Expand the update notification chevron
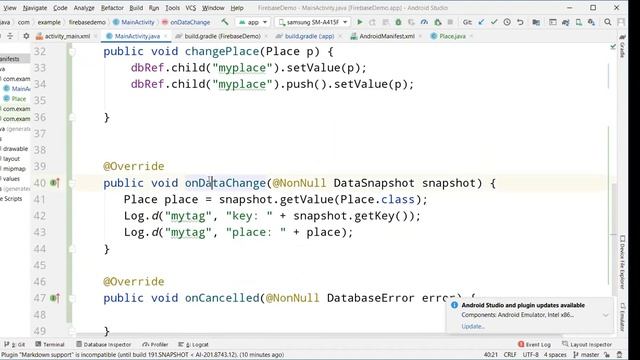 (606, 315)
